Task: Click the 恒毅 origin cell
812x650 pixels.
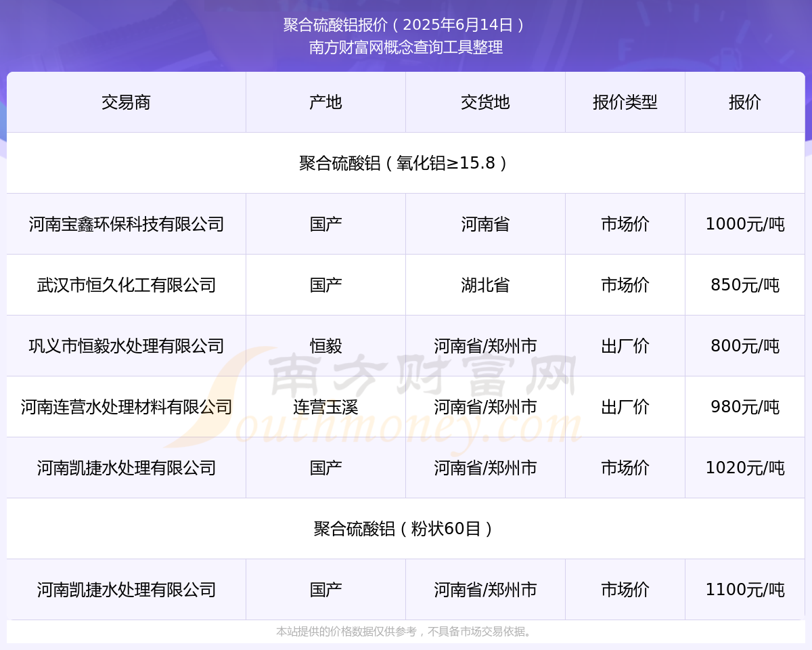Action: click(325, 346)
